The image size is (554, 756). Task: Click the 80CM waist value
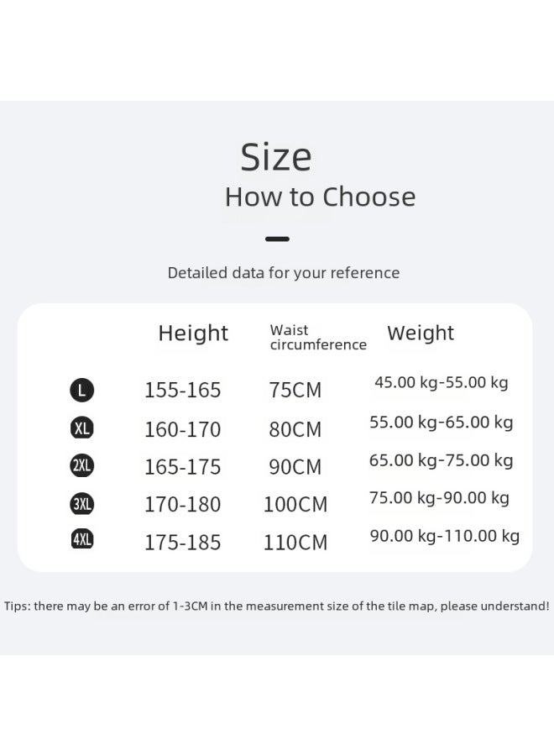pyautogui.click(x=295, y=430)
